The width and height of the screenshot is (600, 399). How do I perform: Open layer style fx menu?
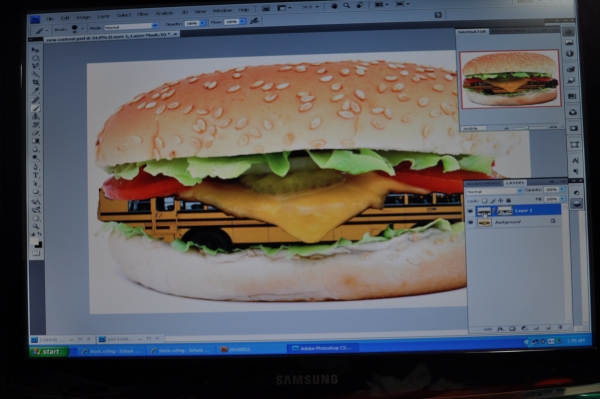(x=500, y=329)
